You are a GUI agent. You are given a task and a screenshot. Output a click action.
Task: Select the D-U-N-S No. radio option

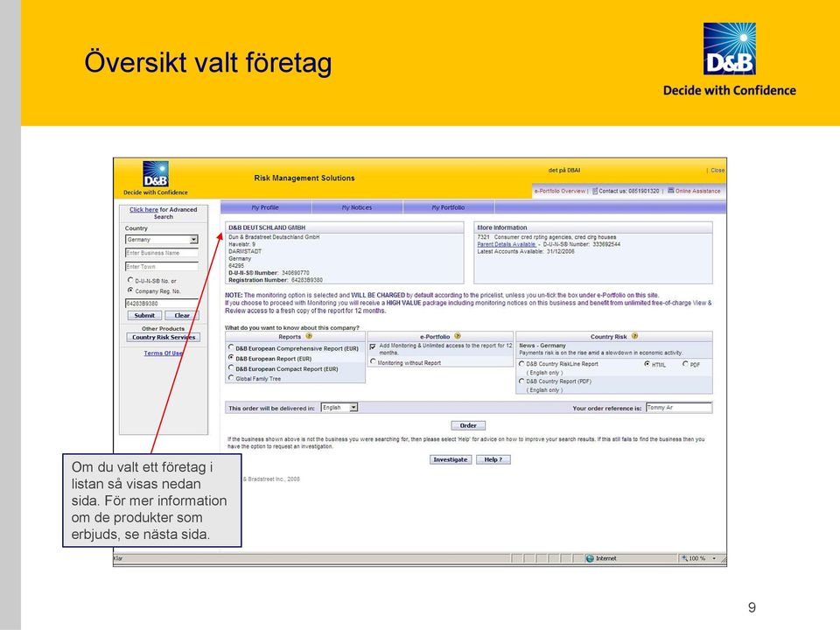point(130,280)
